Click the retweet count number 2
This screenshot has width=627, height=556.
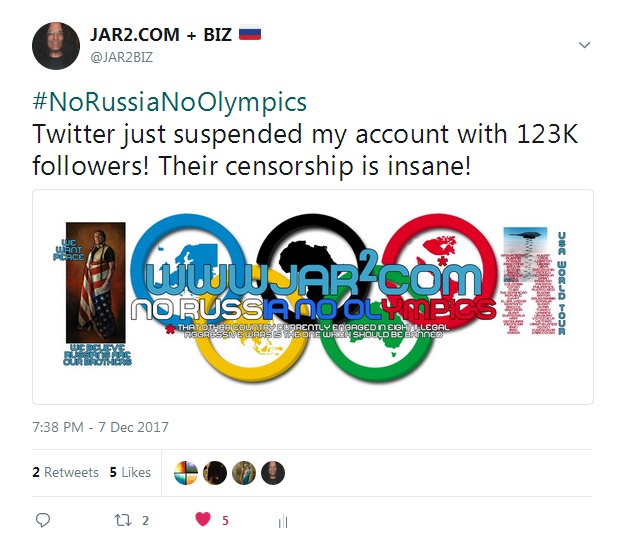[x=146, y=521]
